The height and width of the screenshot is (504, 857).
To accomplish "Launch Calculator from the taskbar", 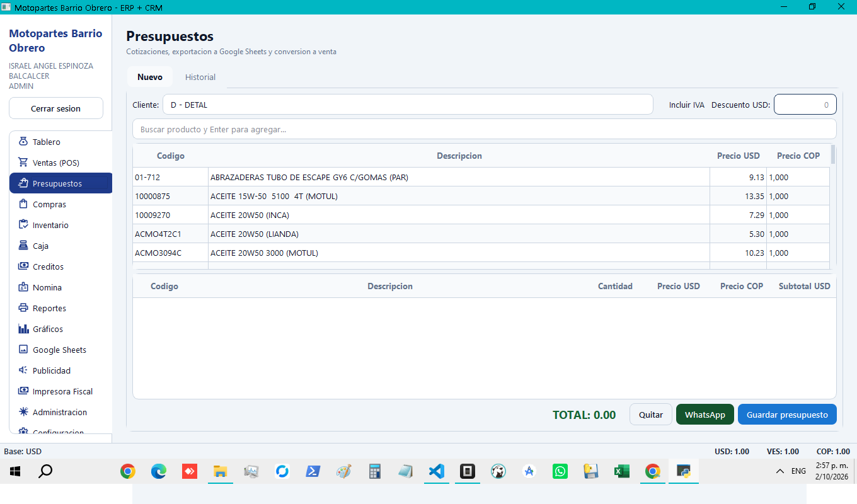I will (375, 471).
